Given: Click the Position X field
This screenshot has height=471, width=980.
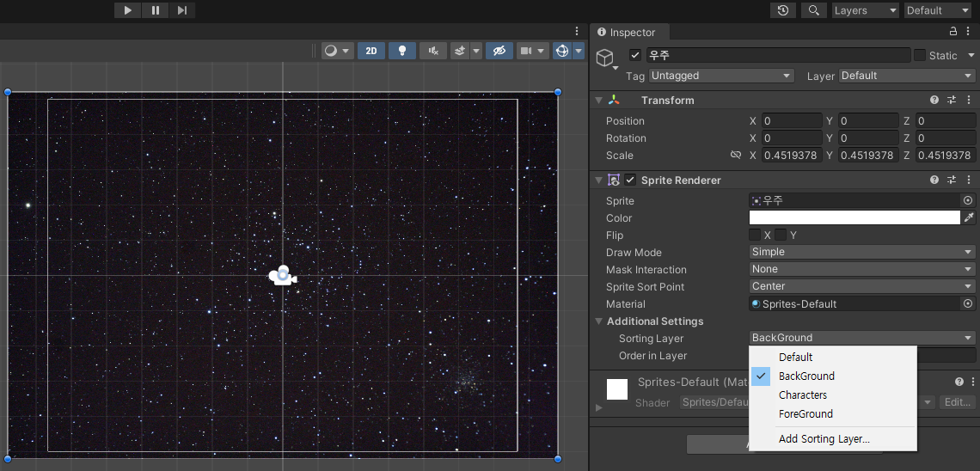Looking at the screenshot, I should click(x=791, y=120).
